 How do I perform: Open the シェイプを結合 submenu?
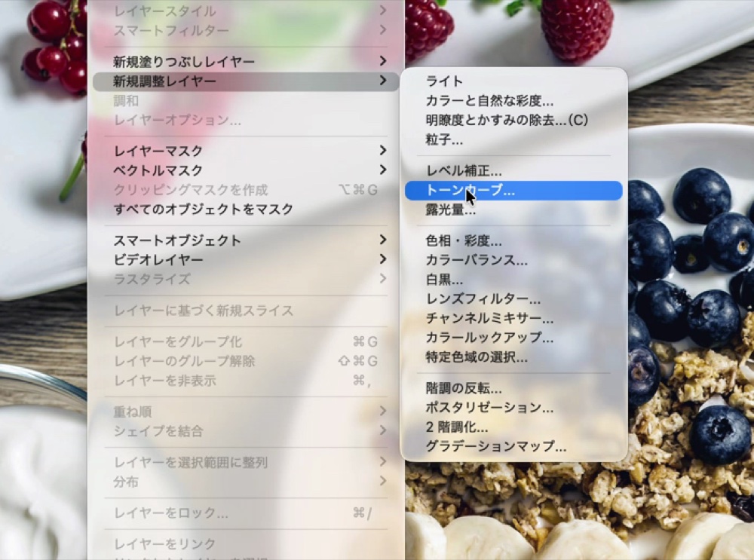[x=246, y=431]
